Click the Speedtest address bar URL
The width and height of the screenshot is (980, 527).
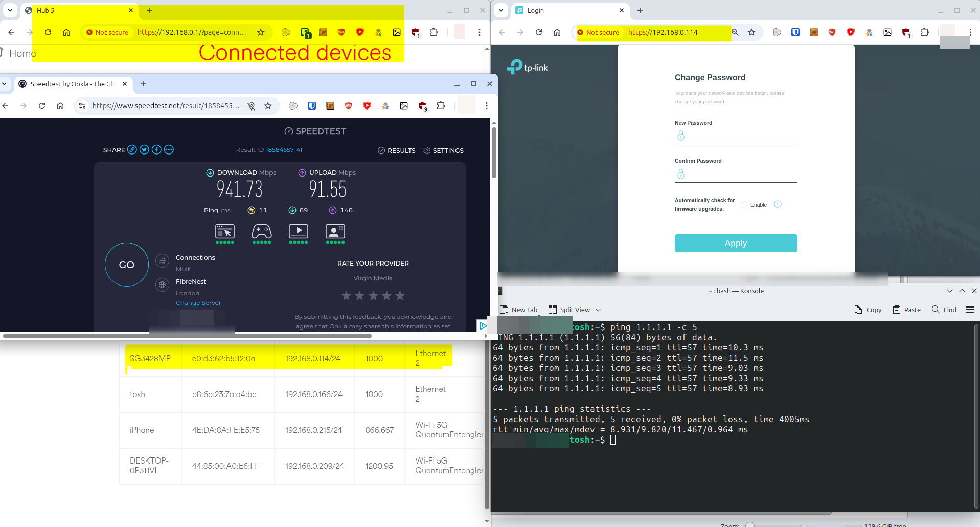tap(166, 106)
